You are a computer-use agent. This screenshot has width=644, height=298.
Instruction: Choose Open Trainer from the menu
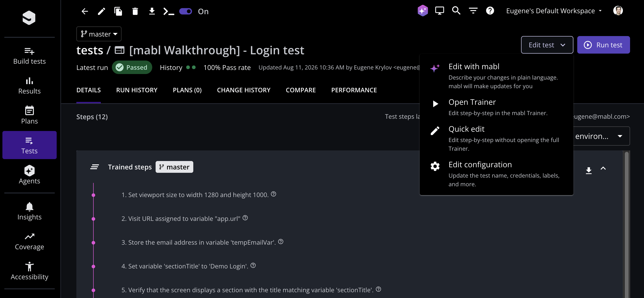(x=496, y=107)
